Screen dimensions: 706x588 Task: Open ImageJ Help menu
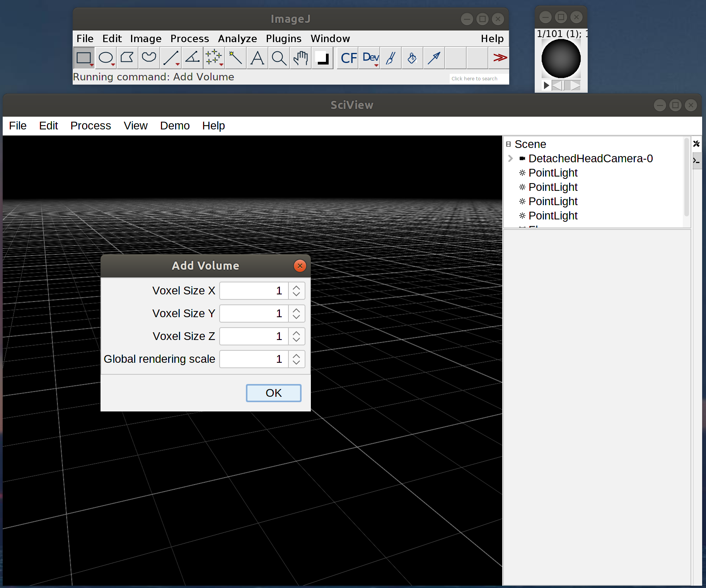click(x=492, y=39)
